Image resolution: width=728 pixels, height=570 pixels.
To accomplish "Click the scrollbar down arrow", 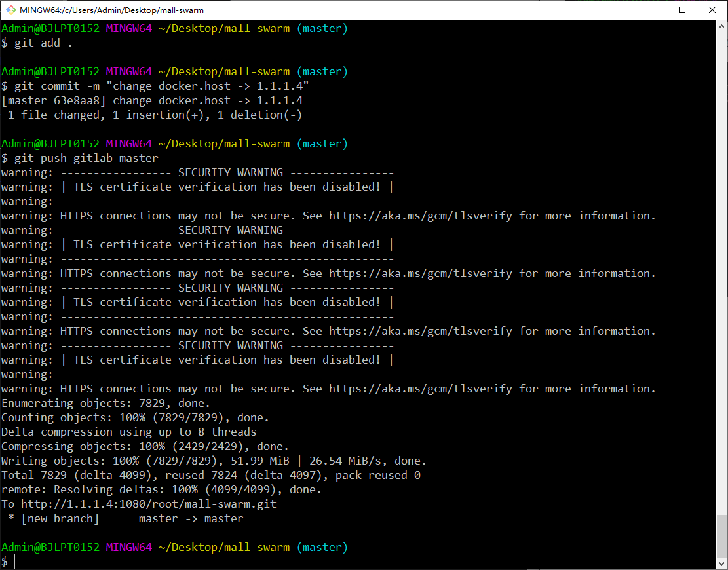I will [721, 563].
